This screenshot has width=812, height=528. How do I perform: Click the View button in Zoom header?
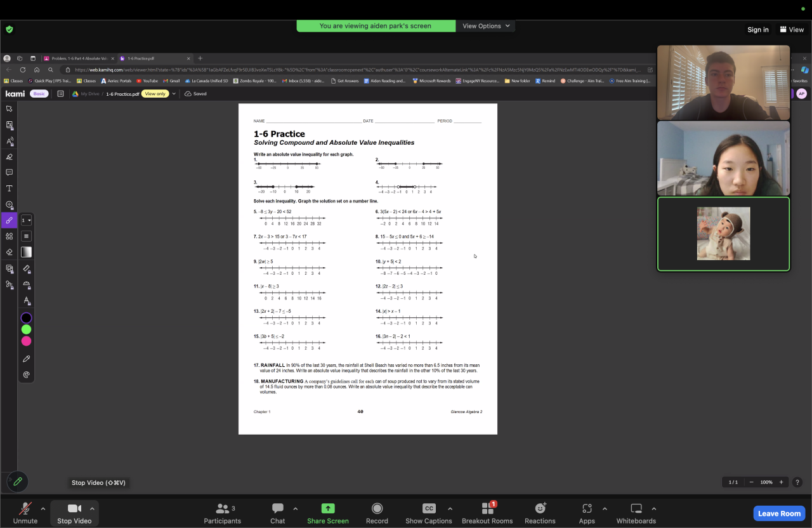click(x=792, y=30)
